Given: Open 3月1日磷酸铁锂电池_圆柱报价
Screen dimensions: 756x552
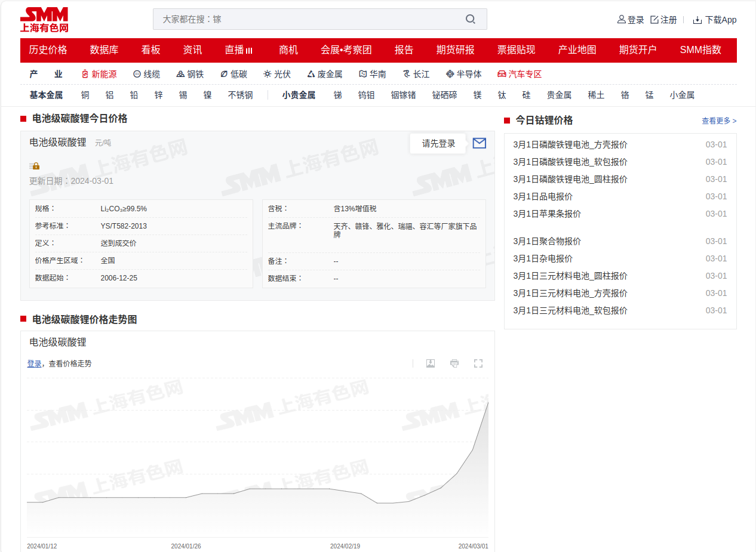Looking at the screenshot, I should pyautogui.click(x=571, y=179).
